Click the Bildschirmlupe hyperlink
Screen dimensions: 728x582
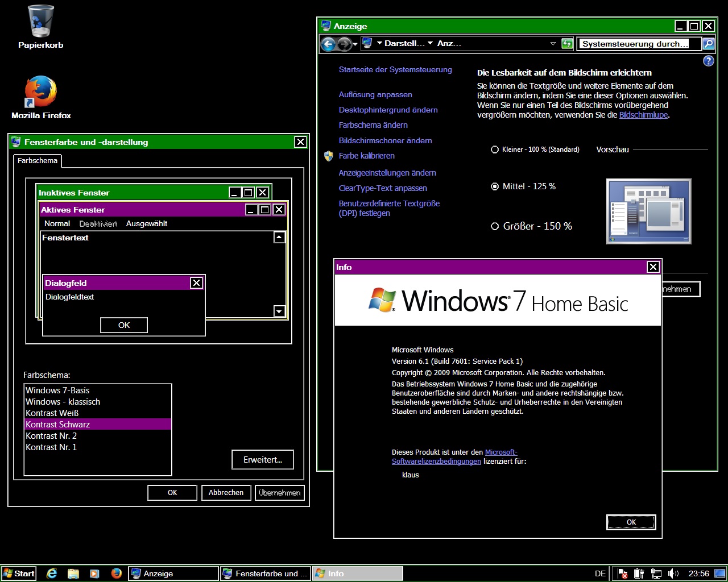click(643, 115)
